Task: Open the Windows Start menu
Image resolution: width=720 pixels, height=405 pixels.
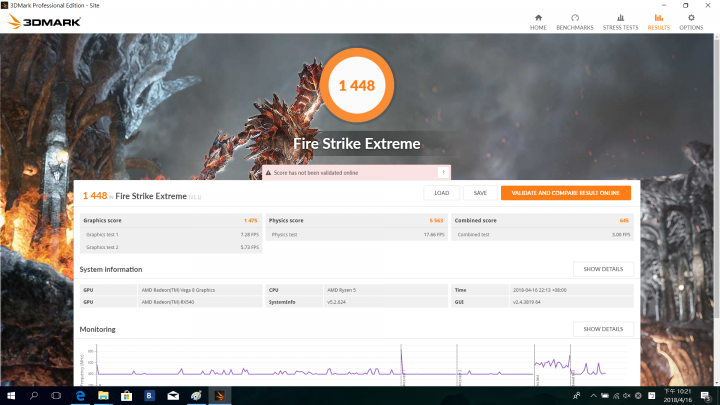Action: (x=11, y=396)
